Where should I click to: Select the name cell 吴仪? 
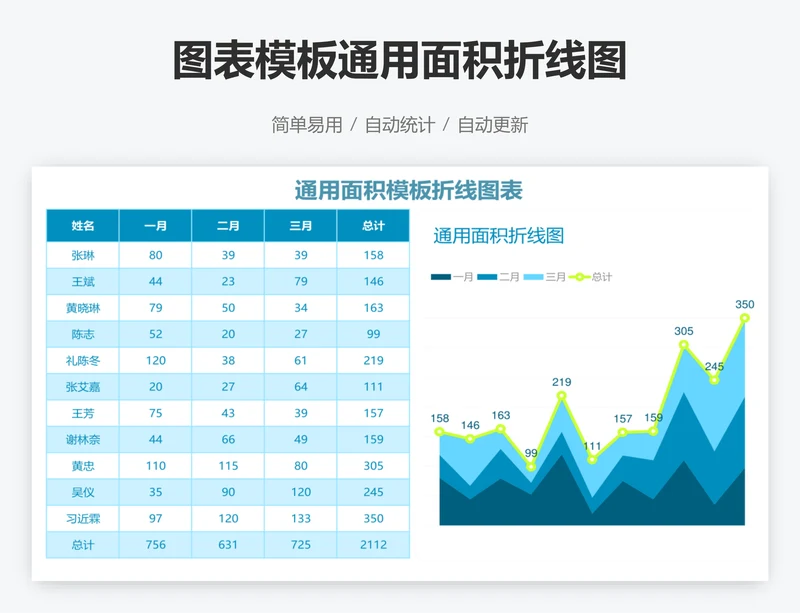[x=83, y=493]
